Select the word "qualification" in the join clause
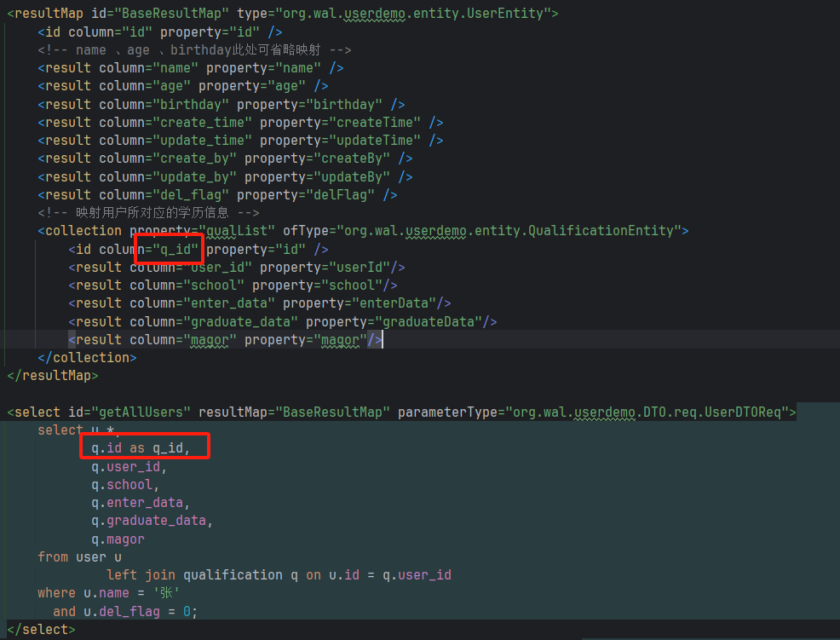This screenshot has width=840, height=640. click(233, 574)
